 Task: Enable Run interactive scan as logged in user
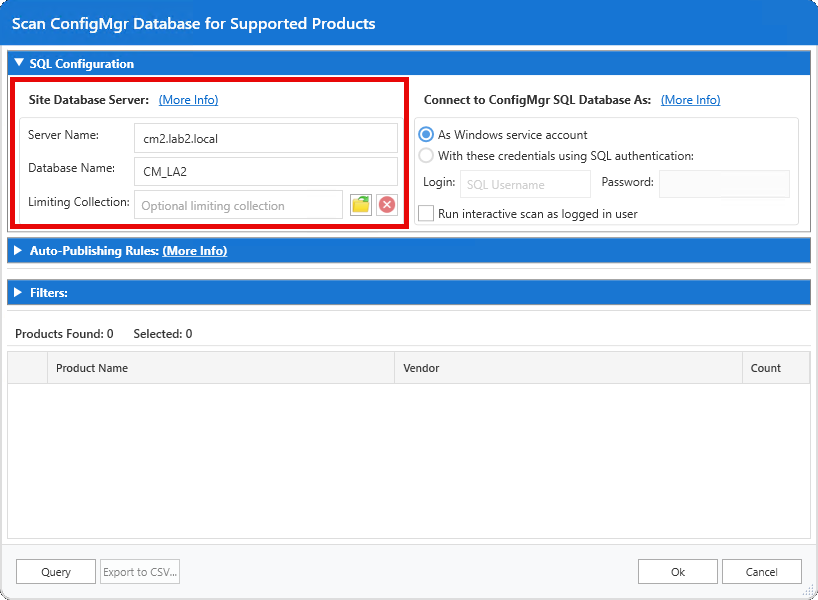424,213
